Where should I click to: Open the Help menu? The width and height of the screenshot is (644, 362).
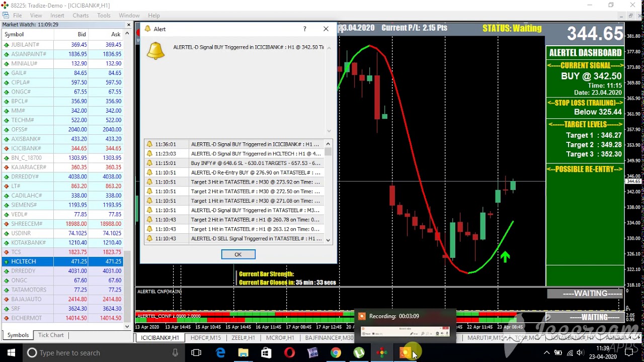(x=154, y=16)
